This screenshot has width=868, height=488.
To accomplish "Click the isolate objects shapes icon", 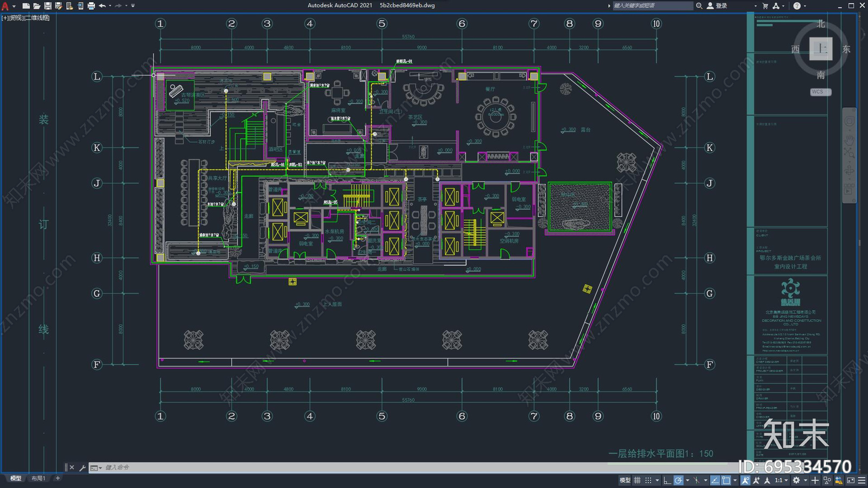I will pyautogui.click(x=827, y=480).
